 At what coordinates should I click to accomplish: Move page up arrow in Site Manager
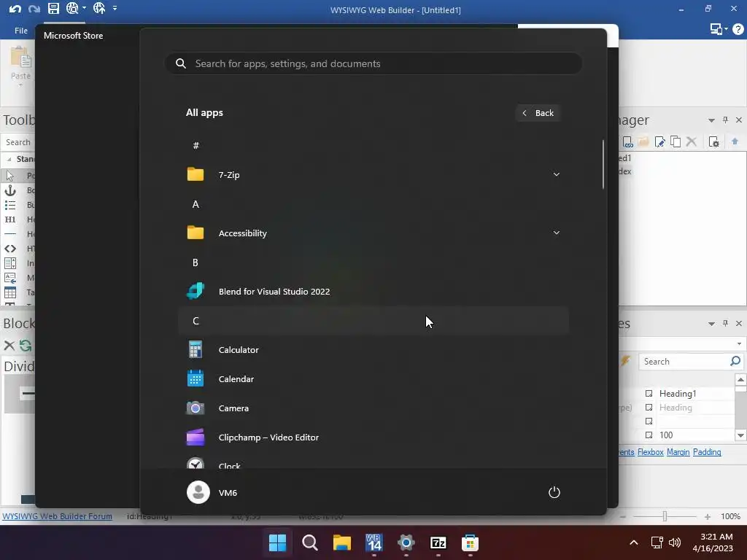point(735,142)
